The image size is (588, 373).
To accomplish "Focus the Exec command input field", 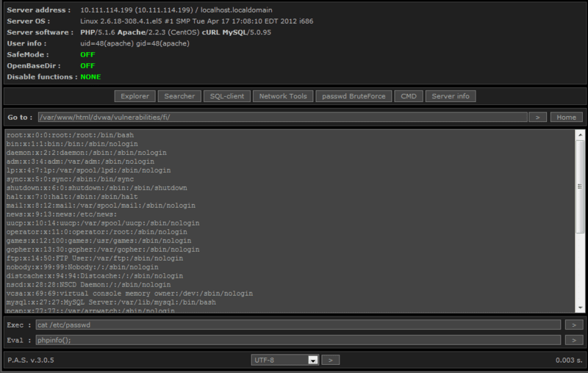I will pos(298,325).
